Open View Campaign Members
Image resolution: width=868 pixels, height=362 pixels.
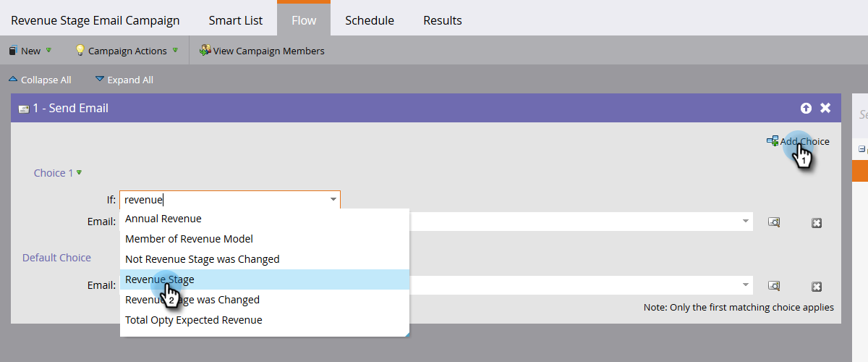tap(262, 51)
